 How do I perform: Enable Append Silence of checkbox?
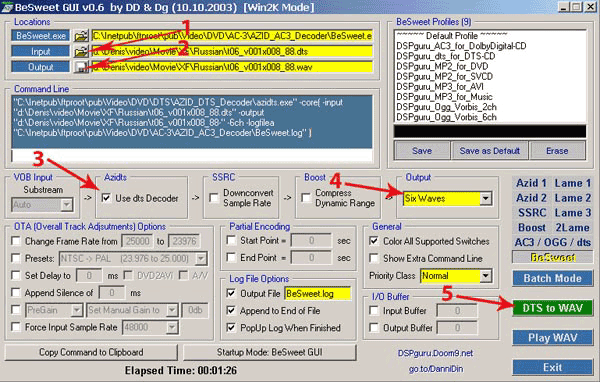coord(16,293)
